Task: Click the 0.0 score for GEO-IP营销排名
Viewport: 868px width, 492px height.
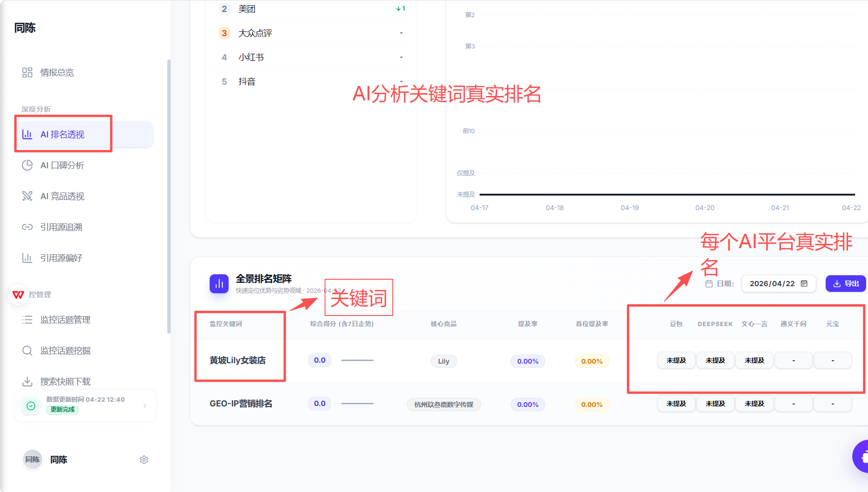Action: click(x=319, y=404)
